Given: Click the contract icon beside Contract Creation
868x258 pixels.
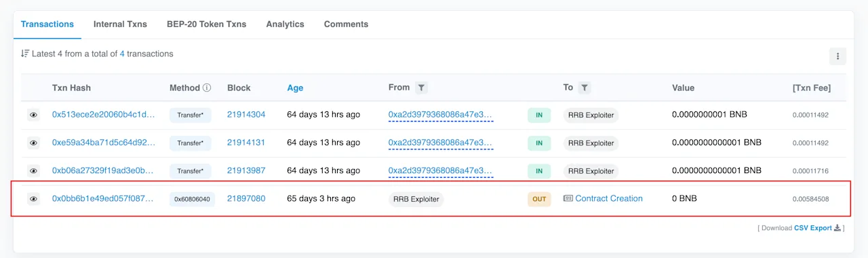Looking at the screenshot, I should 568,198.
